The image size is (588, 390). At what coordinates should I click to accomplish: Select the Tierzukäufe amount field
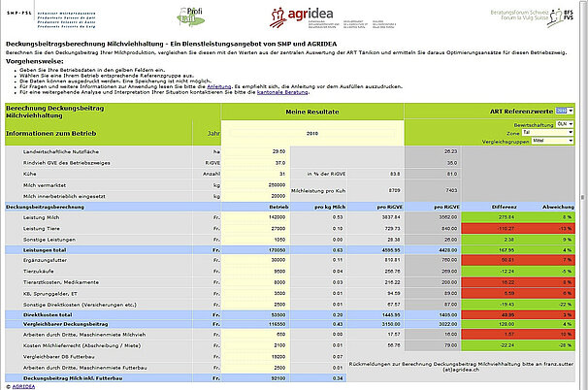pyautogui.click(x=262, y=271)
